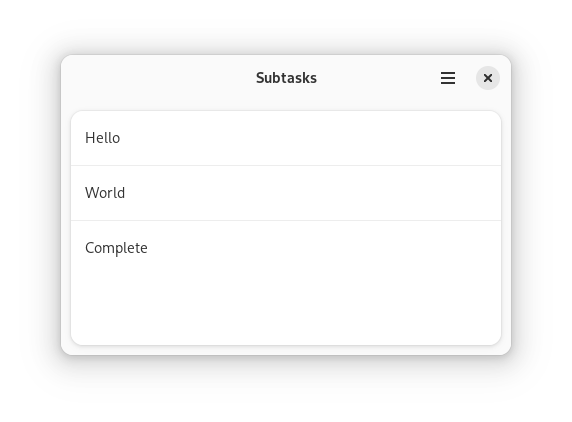This screenshot has height=422, width=572.
Task: Show the main menu for Subtasks
Action: click(x=448, y=78)
